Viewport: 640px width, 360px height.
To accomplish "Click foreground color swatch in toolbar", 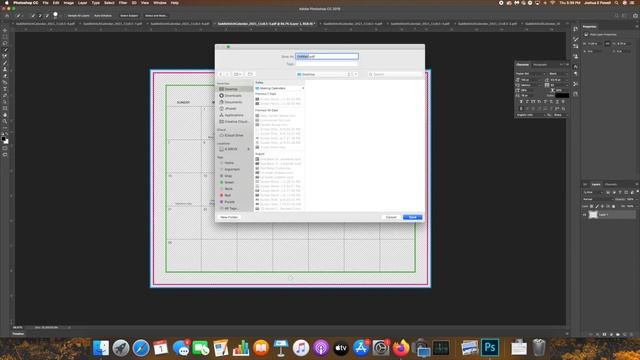I will 4,139.
